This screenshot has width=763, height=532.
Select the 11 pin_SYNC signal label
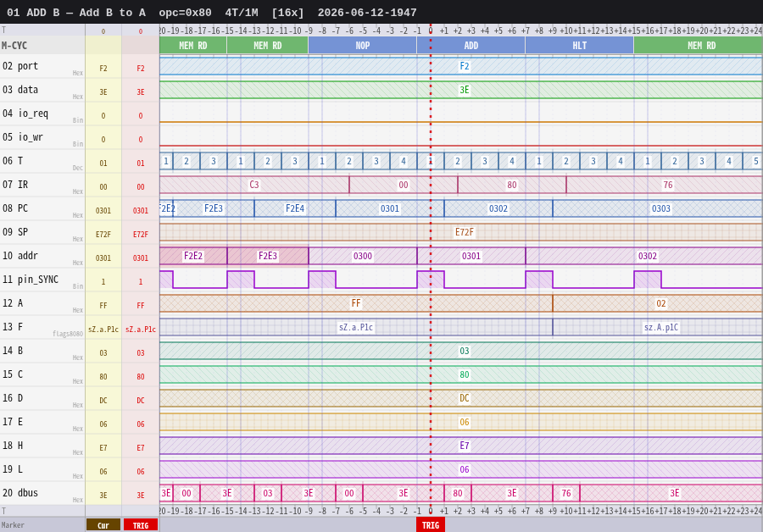[x=31, y=279]
